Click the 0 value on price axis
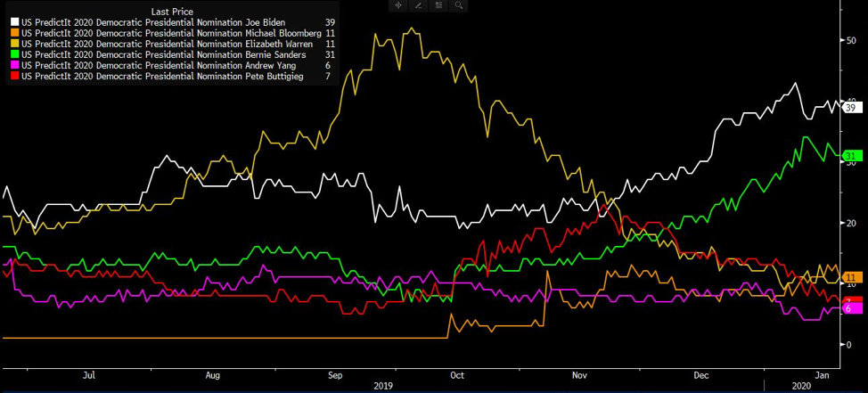Viewport: 868px width, 393px height. click(x=848, y=344)
